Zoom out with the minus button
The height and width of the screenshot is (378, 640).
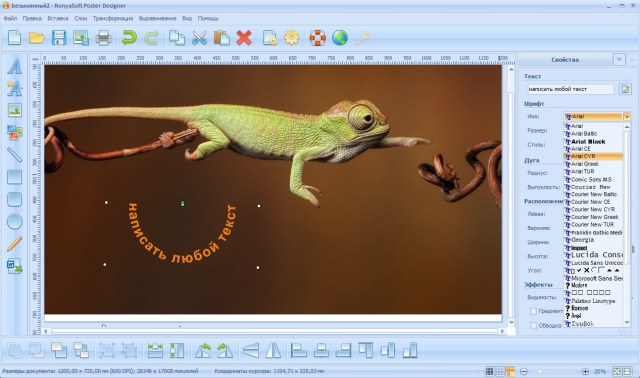[x=524, y=371]
